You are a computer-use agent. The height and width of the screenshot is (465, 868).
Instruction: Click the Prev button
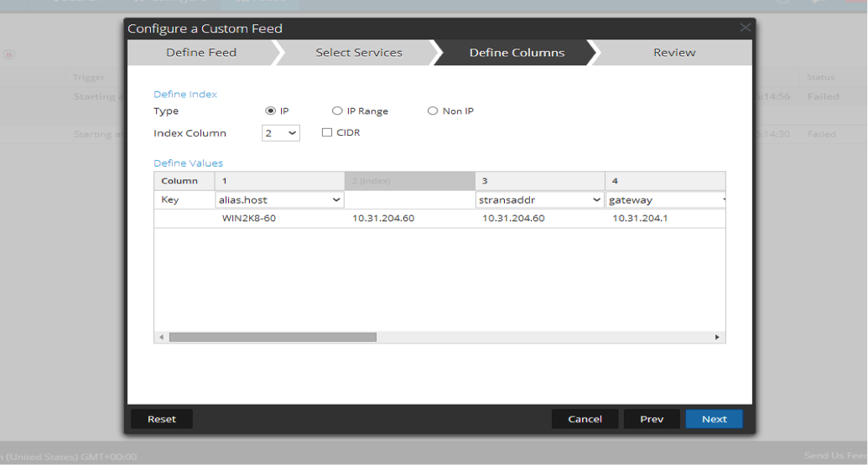652,419
